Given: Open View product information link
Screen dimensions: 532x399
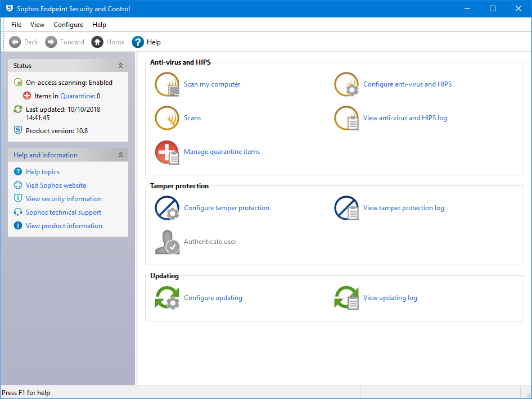Looking at the screenshot, I should coord(64,226).
